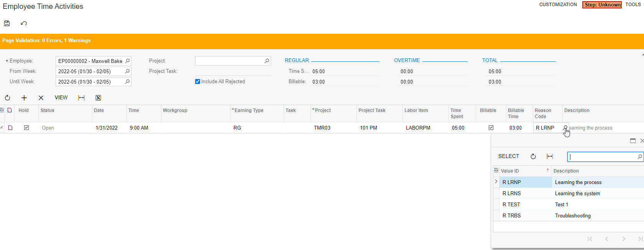
Task: Click the Save disk icon
Action: (7, 23)
